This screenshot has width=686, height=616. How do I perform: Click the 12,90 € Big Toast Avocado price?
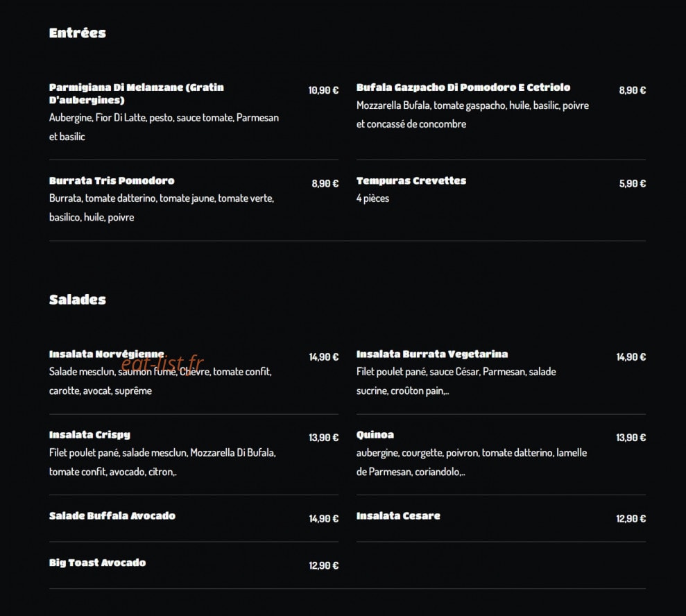coord(324,565)
